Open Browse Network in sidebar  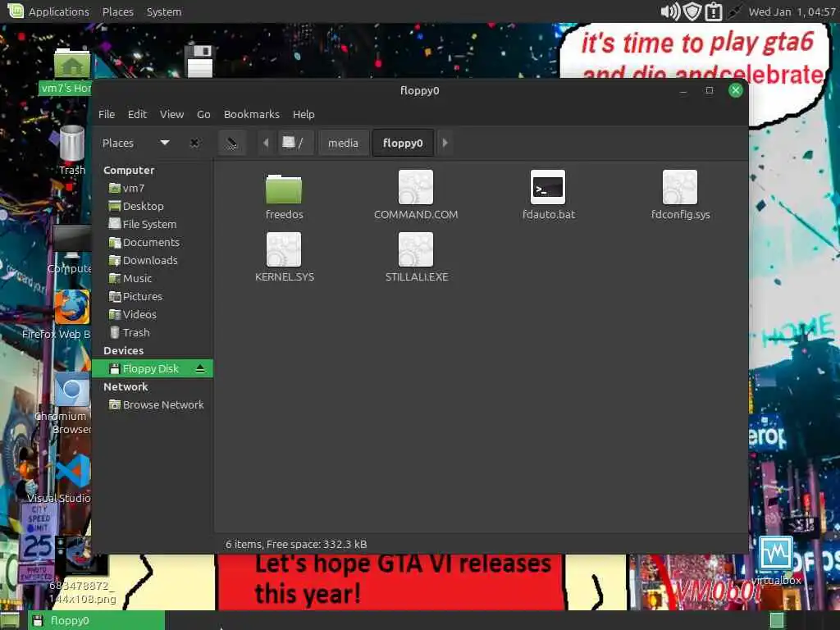[153, 405]
